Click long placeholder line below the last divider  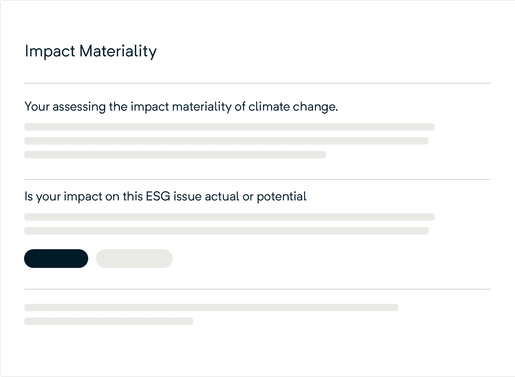(211, 307)
